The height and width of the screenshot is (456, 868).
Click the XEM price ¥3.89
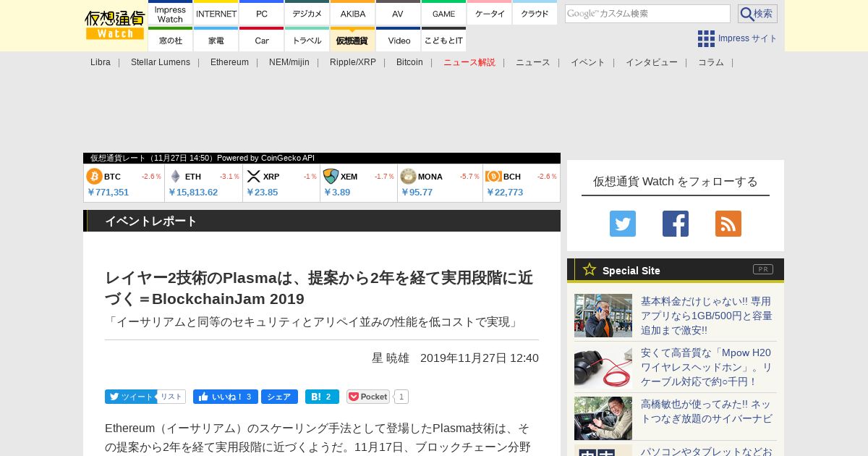click(337, 193)
